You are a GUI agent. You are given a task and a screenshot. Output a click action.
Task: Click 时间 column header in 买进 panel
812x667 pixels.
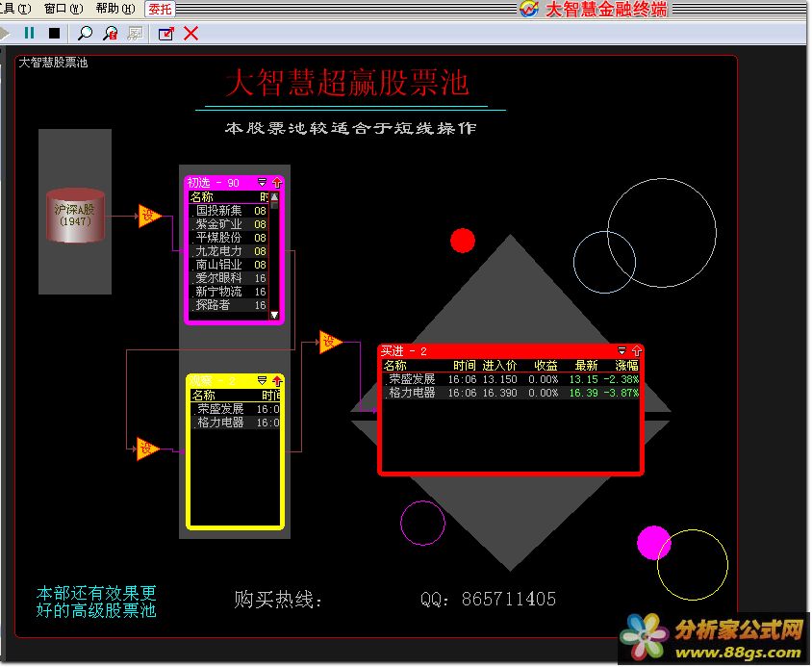465,366
